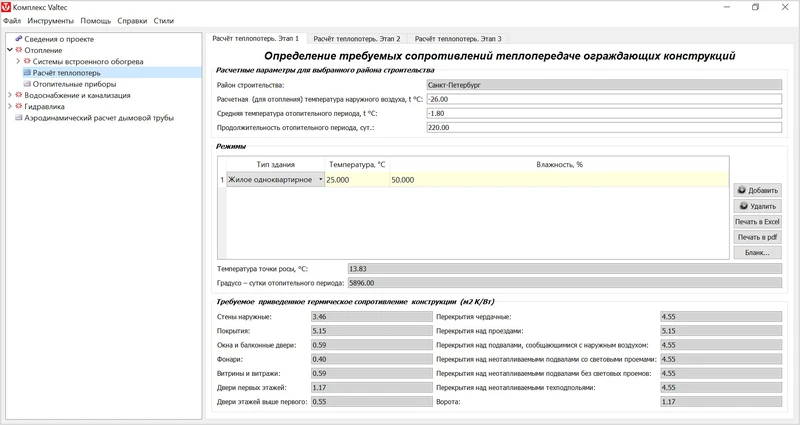Expand the Системы встроенного обогрева node
800x425 pixels.
18,62
